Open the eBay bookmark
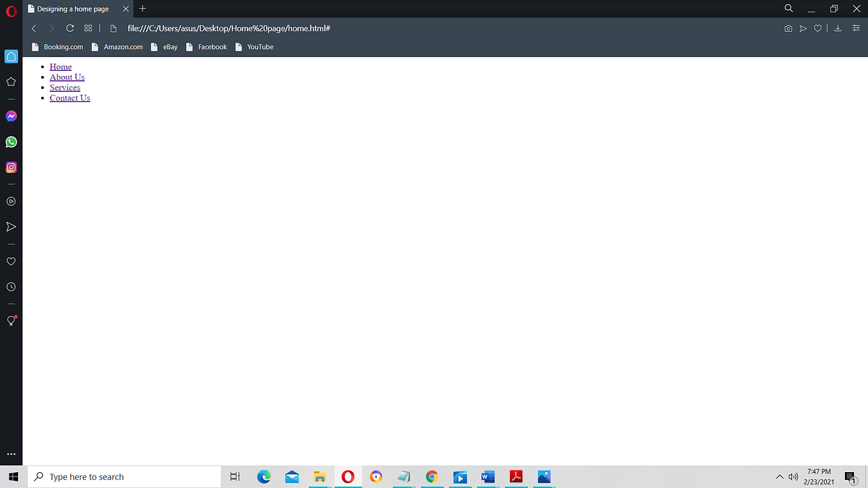This screenshot has width=868, height=488. tap(164, 47)
